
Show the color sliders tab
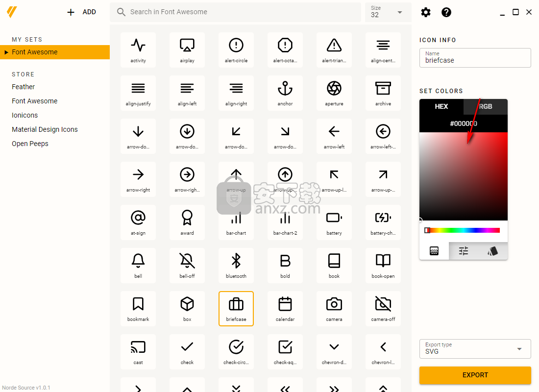click(x=464, y=251)
